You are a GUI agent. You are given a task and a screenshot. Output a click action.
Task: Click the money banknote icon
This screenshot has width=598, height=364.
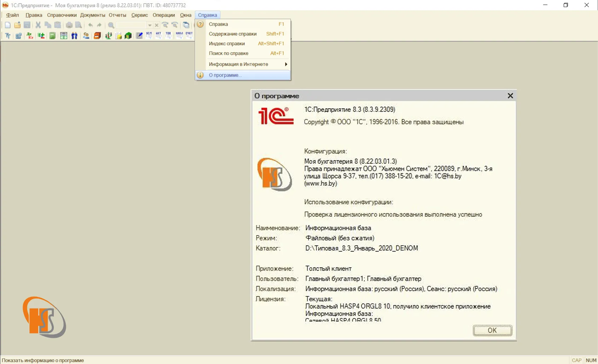(64, 35)
